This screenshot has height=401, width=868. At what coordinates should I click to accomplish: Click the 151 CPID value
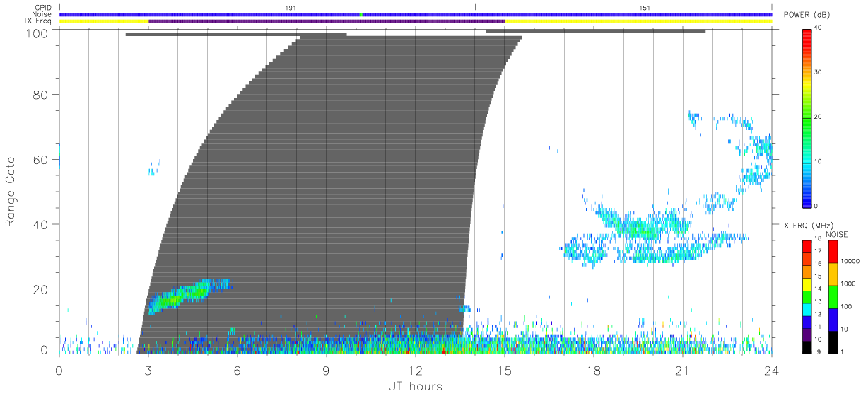tap(644, 8)
